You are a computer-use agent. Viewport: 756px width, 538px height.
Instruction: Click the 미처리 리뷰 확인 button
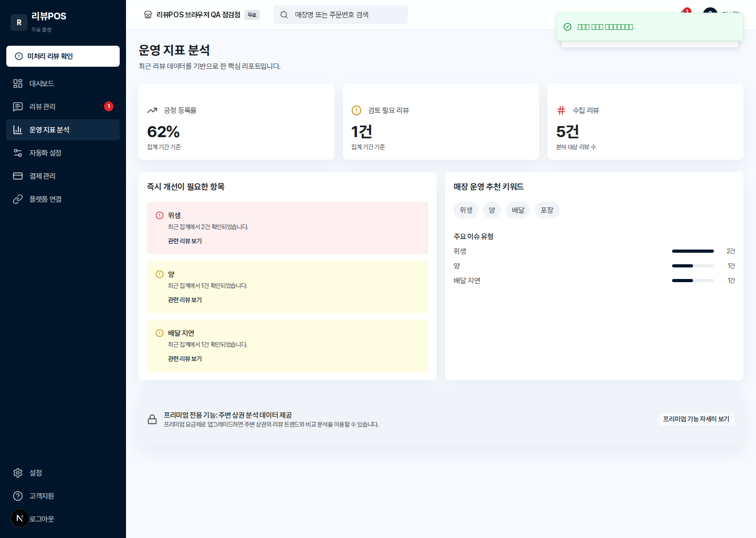tap(62, 56)
